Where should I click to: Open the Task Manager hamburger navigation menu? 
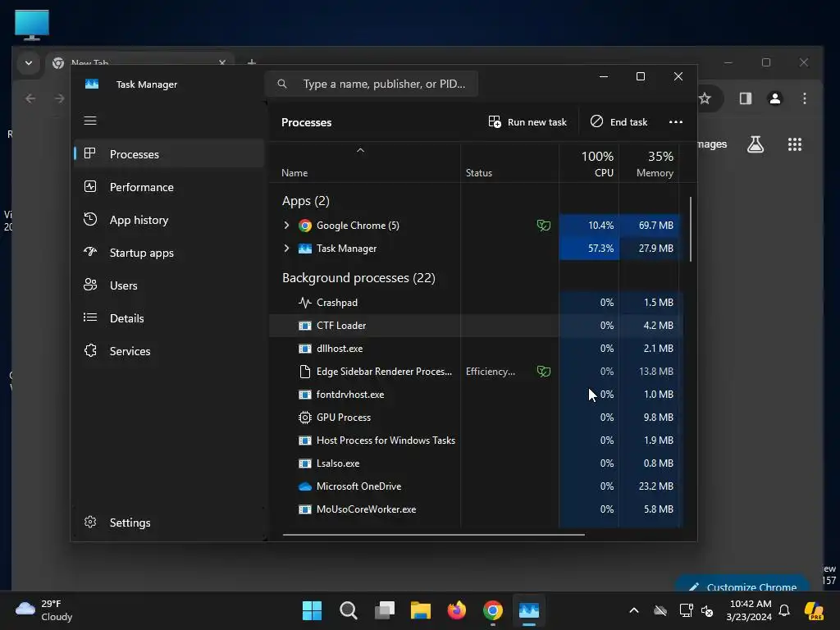[x=90, y=121]
